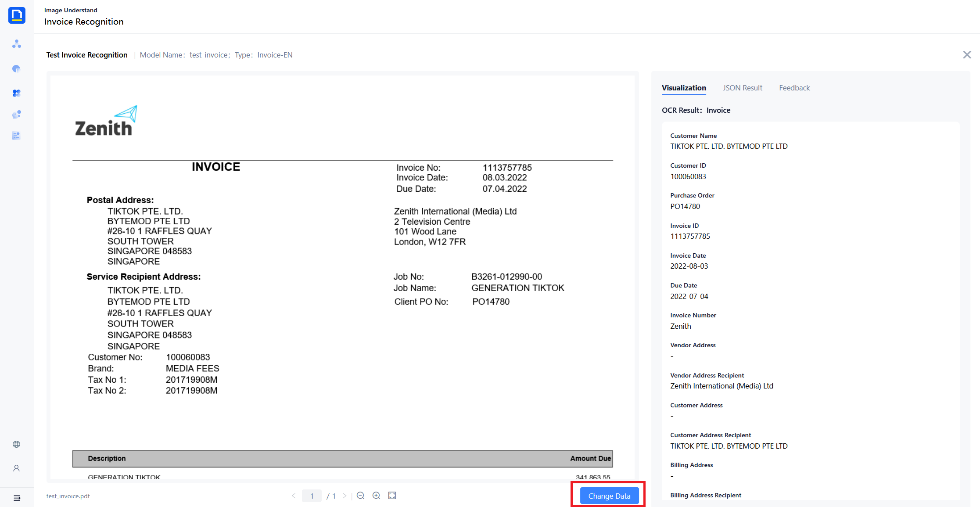Screen dimensions: 980x507
Task: Go to previous page arrow
Action: [x=294, y=496]
